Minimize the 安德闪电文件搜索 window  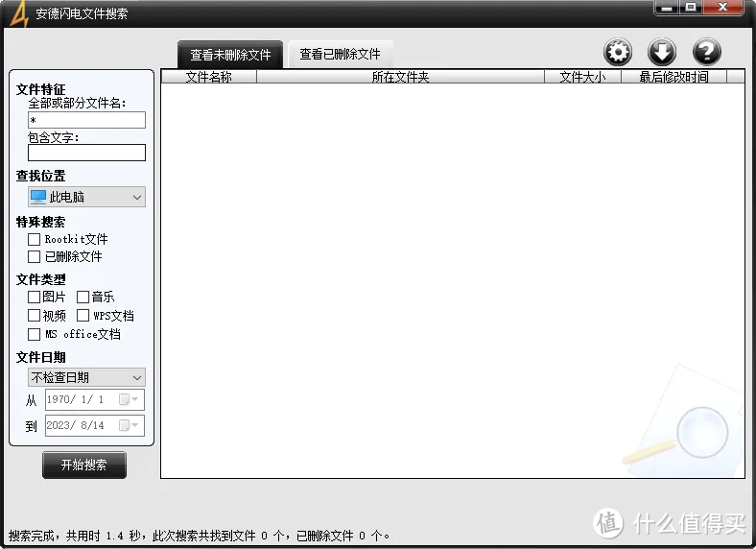tap(667, 8)
